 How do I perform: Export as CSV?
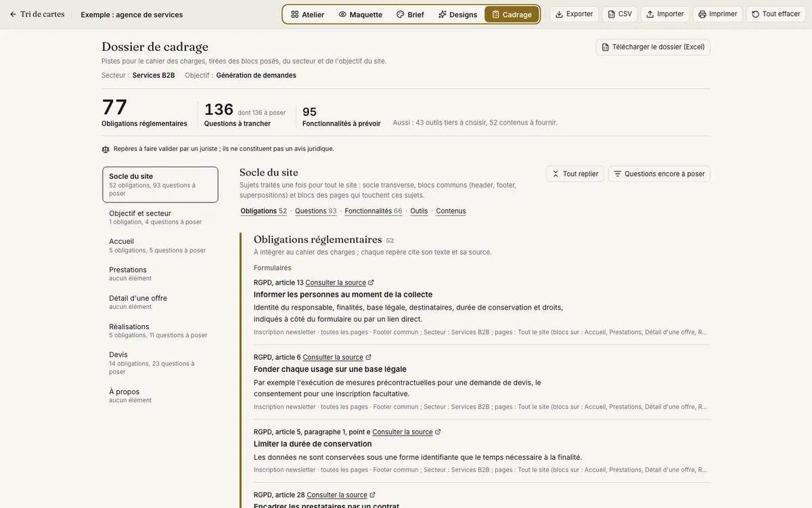coord(620,14)
